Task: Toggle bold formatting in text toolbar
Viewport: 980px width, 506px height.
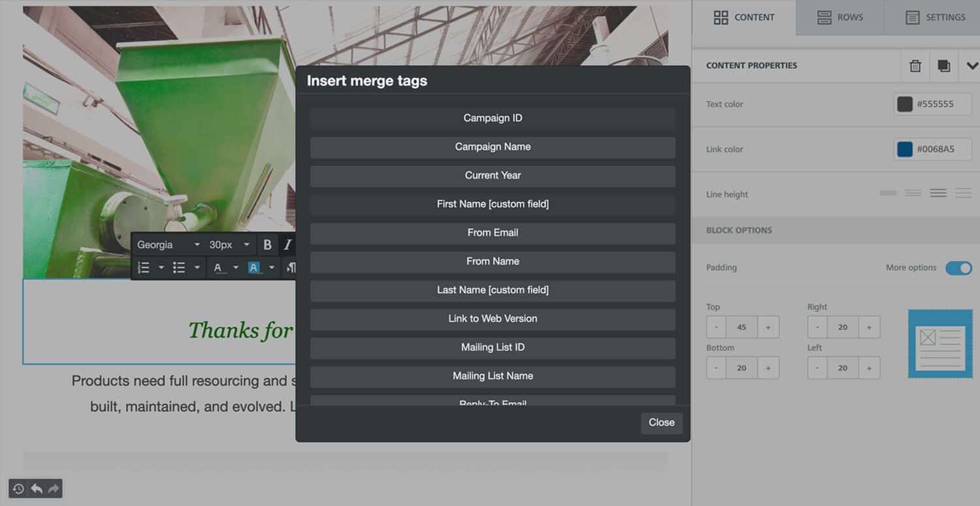Action: pyautogui.click(x=267, y=245)
